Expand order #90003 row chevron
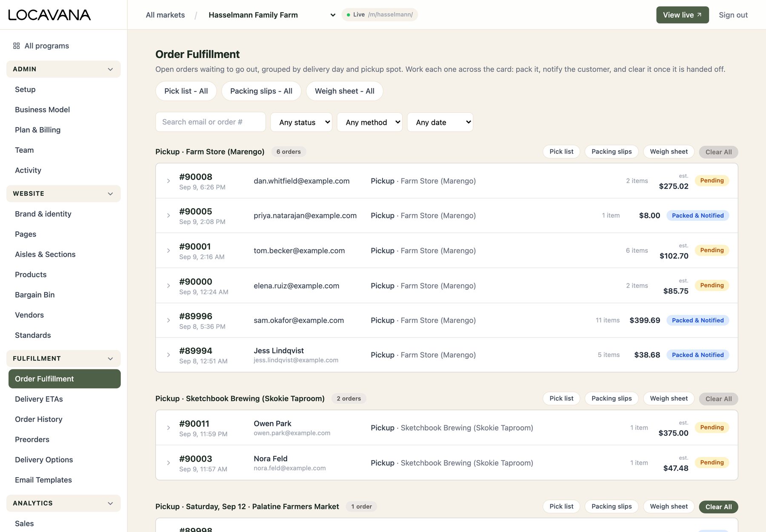The image size is (766, 532). point(169,463)
